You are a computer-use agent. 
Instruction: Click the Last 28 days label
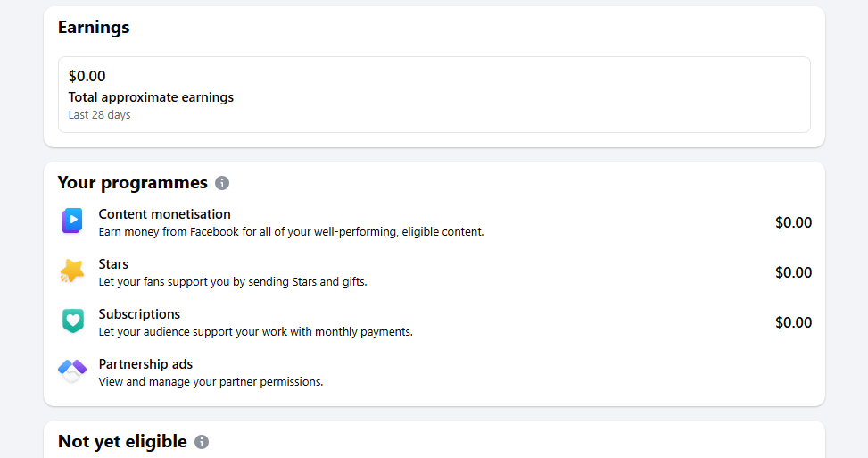(x=99, y=115)
